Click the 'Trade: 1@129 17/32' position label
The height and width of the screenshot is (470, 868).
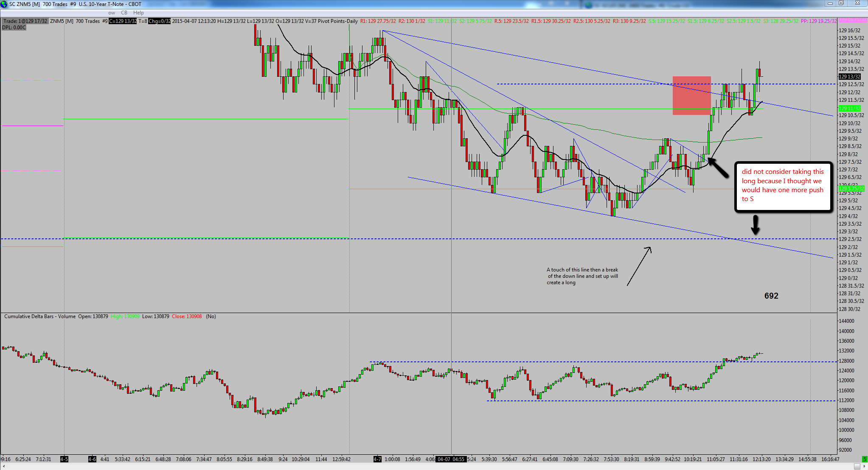pyautogui.click(x=25, y=21)
